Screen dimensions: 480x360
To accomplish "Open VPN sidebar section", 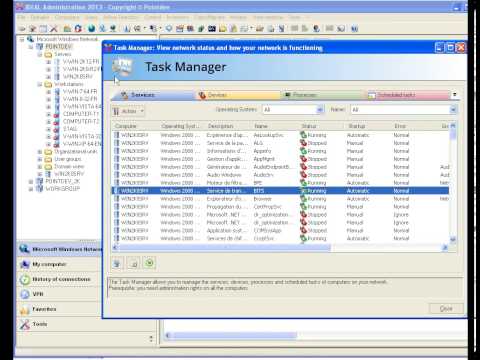I will click(x=59, y=294).
